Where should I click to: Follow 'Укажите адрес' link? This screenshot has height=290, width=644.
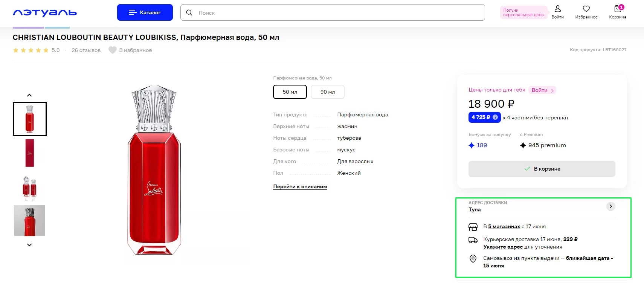(503, 247)
